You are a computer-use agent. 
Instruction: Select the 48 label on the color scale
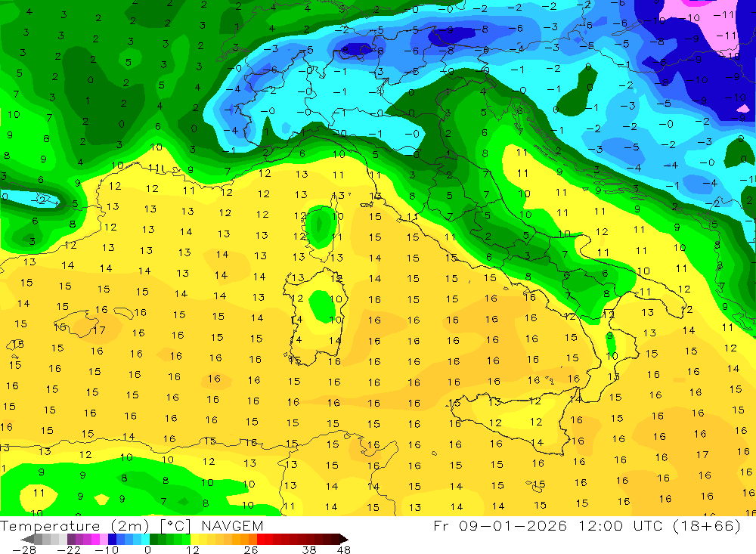[344, 550]
